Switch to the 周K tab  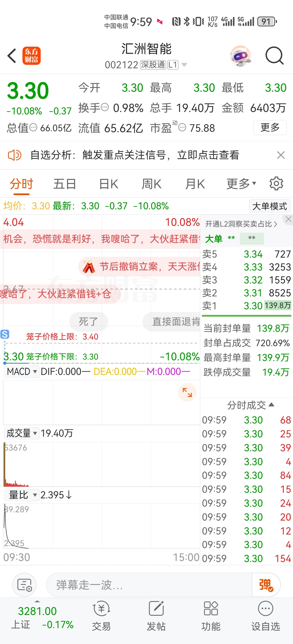152,184
